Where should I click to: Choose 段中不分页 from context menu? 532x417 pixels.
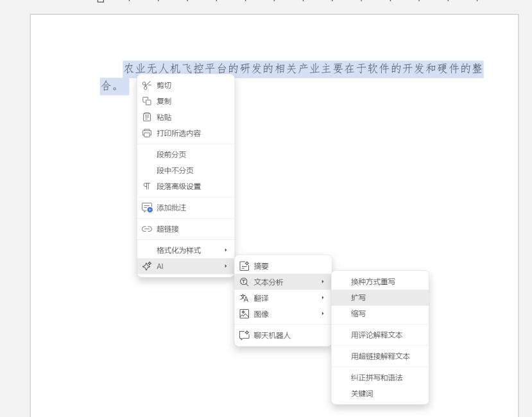tap(185, 171)
